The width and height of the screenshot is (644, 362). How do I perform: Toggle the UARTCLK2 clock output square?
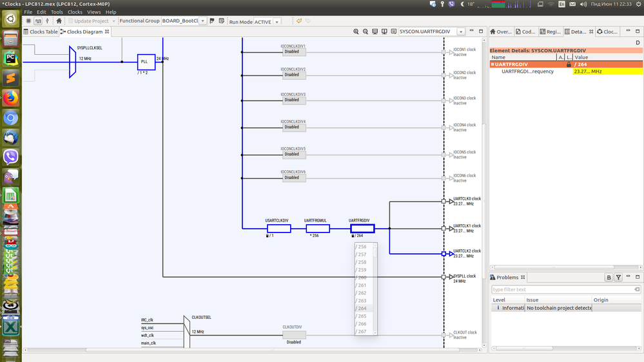(444, 254)
